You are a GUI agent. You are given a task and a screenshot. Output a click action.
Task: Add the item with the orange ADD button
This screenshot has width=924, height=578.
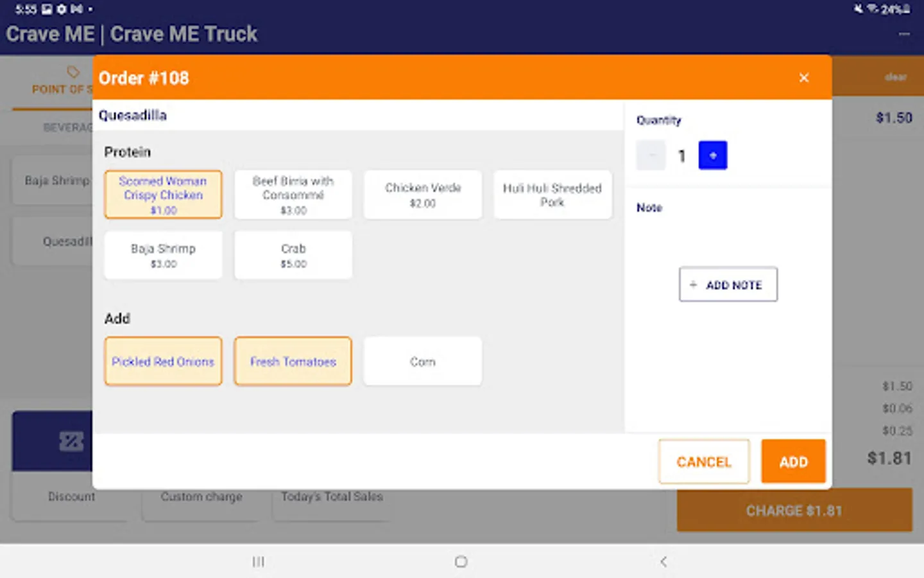point(793,462)
